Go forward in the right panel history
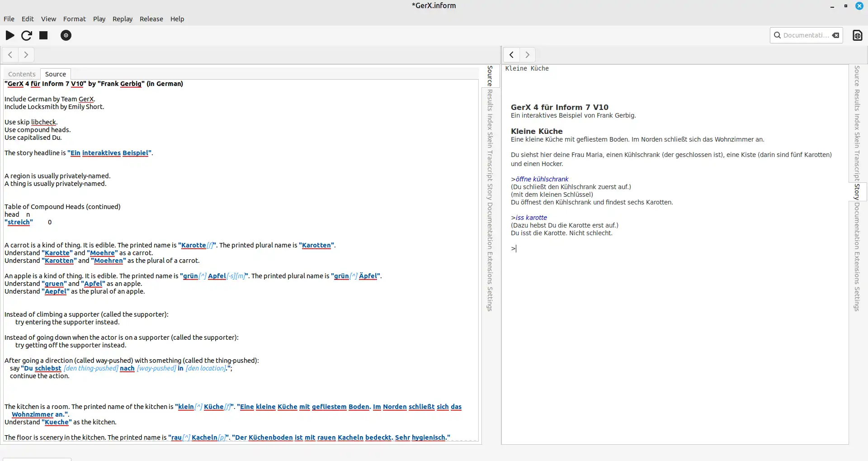 (528, 55)
